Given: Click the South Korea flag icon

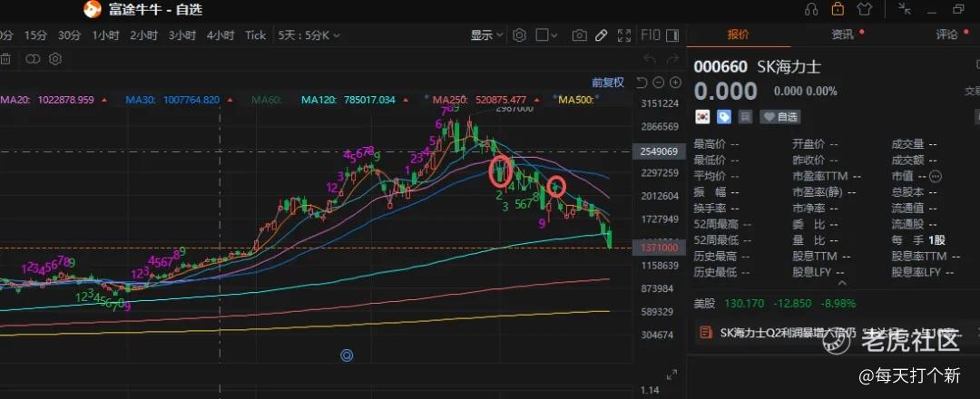Looking at the screenshot, I should pos(702,117).
